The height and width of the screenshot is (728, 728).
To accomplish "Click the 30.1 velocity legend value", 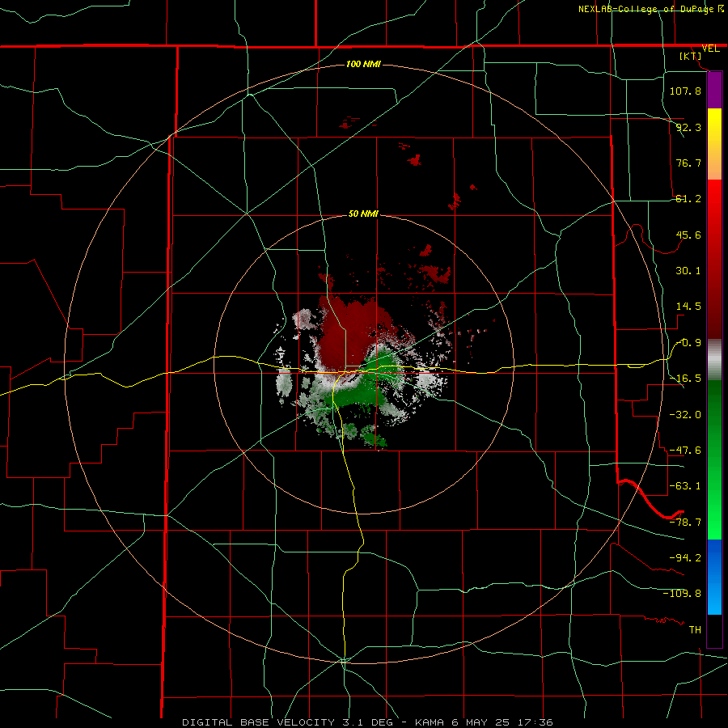I will (x=688, y=271).
